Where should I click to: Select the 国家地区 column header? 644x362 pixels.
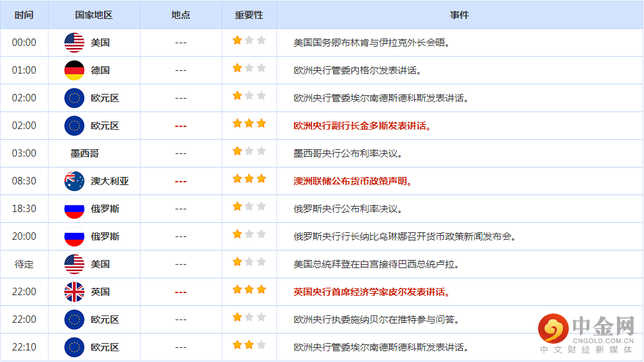94,15
